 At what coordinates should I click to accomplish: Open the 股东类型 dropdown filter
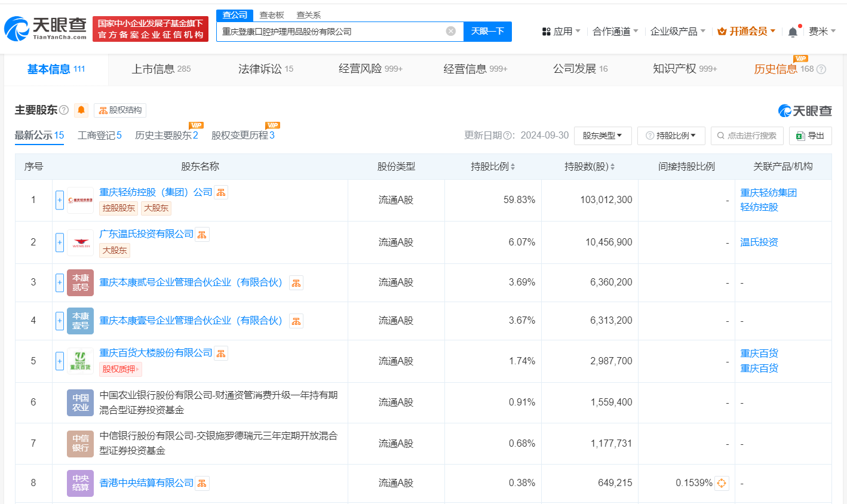(602, 136)
